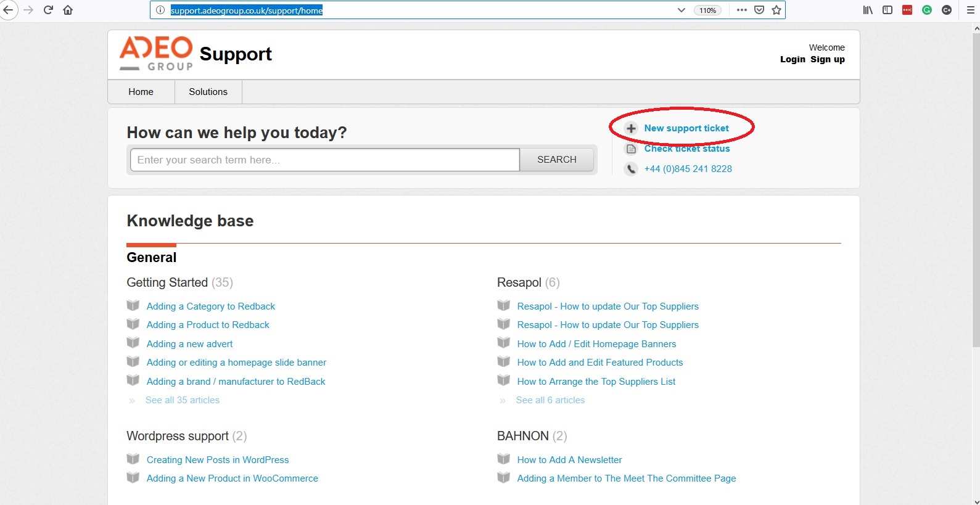Screen dimensions: 980x505
Task: Focus the search term input field
Action: [325, 160]
